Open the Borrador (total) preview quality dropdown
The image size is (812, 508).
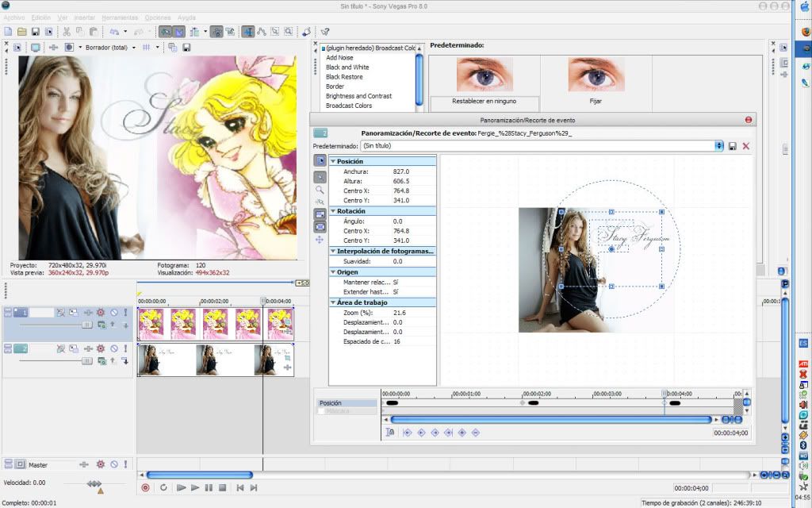click(133, 47)
